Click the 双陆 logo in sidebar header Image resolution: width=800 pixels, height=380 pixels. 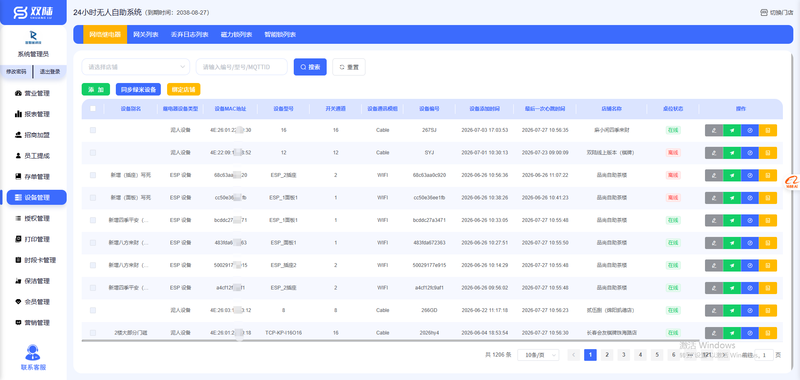tap(33, 13)
